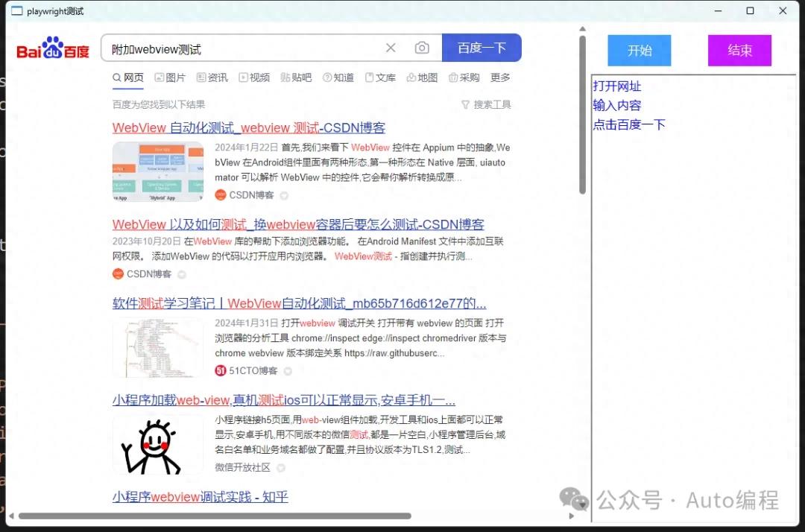Open camera image search icon
805x532 pixels.
coord(422,48)
